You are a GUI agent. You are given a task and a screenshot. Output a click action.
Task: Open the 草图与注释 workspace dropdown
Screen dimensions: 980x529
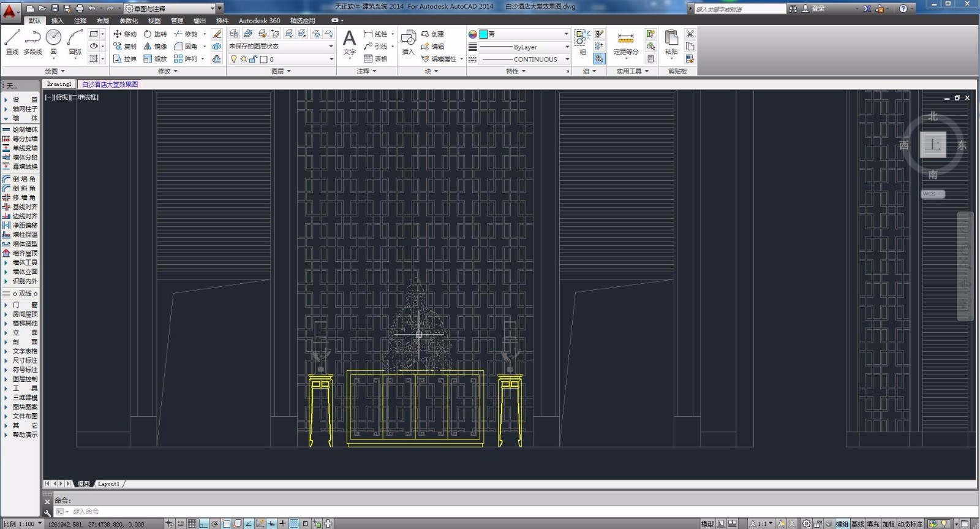pos(213,9)
